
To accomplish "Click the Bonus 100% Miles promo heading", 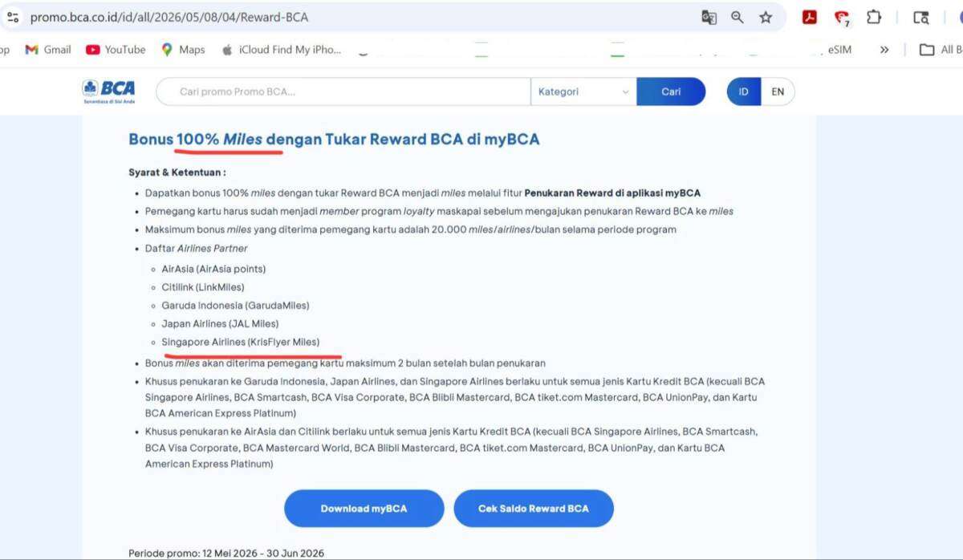I will [x=334, y=140].
